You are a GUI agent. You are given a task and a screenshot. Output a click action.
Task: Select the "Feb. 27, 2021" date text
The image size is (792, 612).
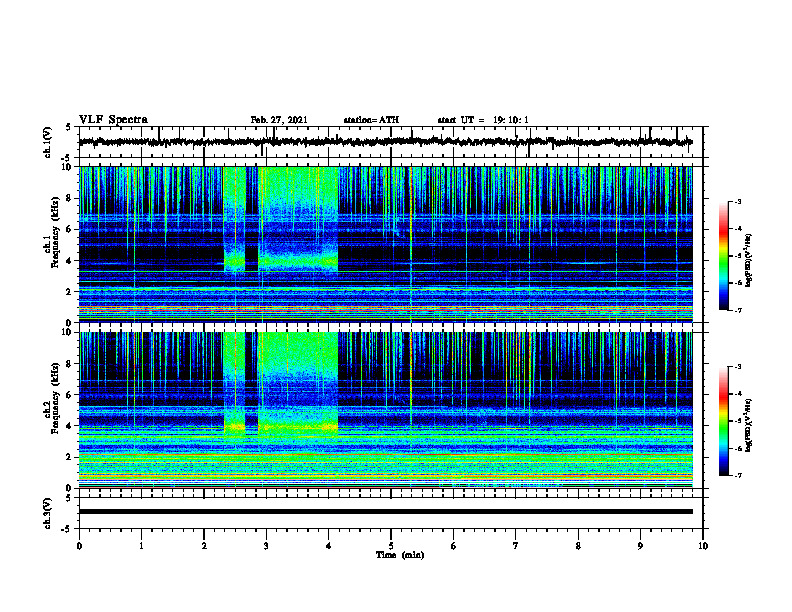coord(279,120)
